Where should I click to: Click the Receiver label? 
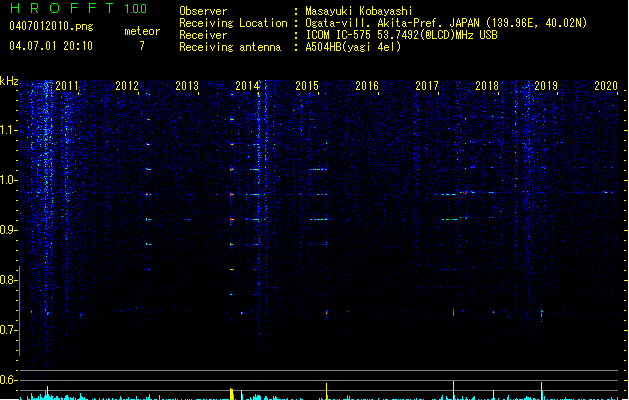point(203,35)
